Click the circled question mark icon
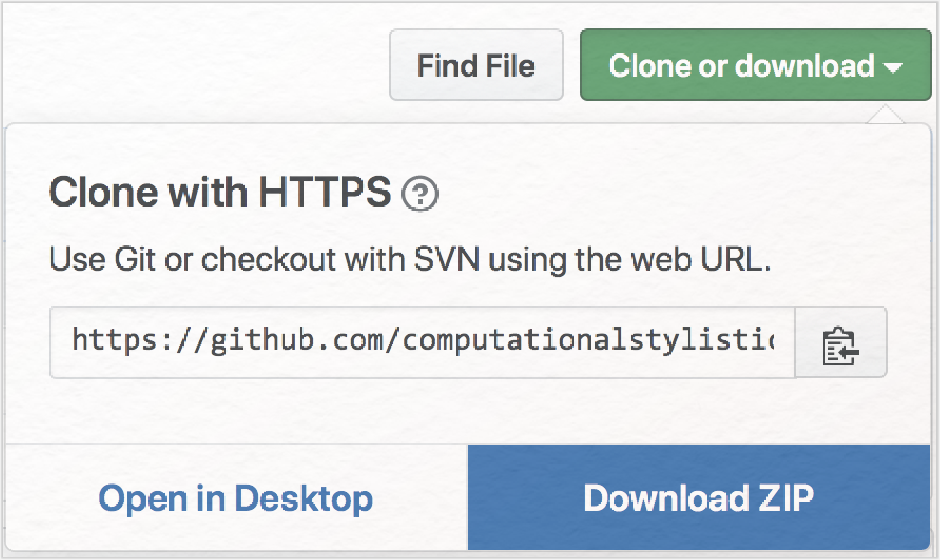Viewport: 940px width, 560px height. coord(420,194)
